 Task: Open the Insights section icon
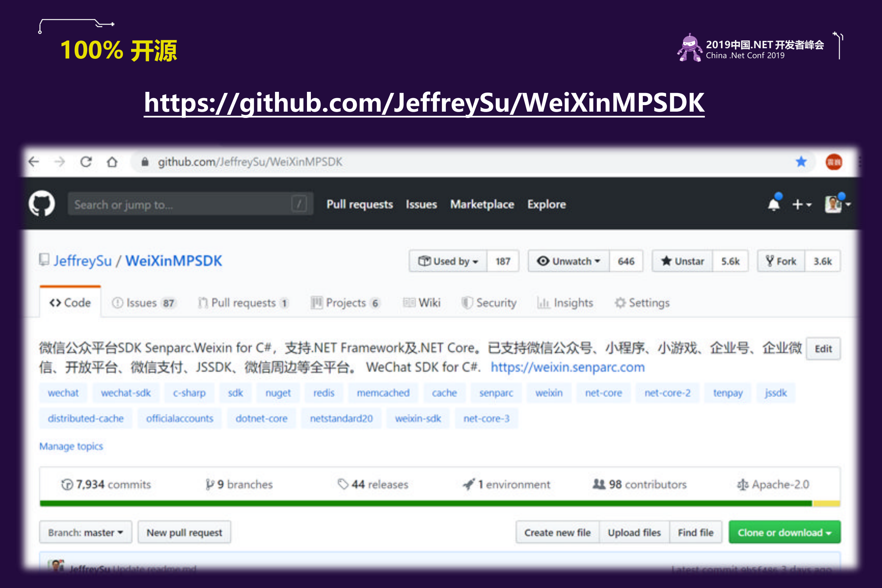pos(544,303)
